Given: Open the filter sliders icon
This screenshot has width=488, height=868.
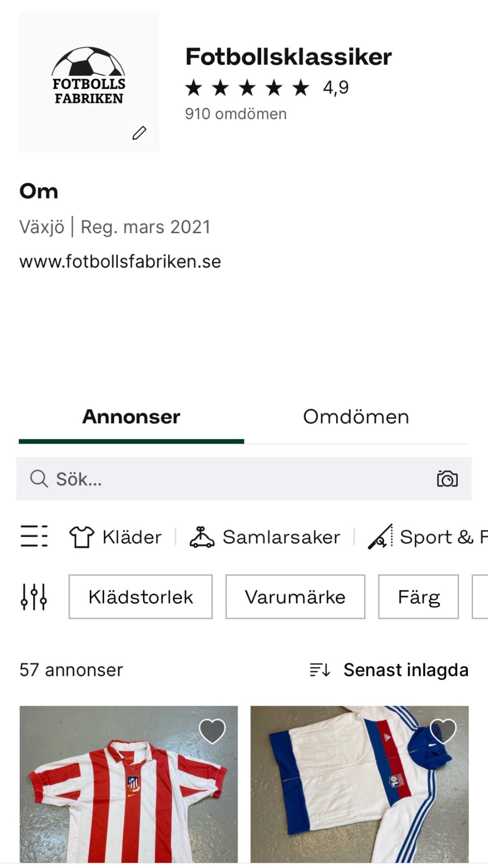Looking at the screenshot, I should pyautogui.click(x=34, y=597).
